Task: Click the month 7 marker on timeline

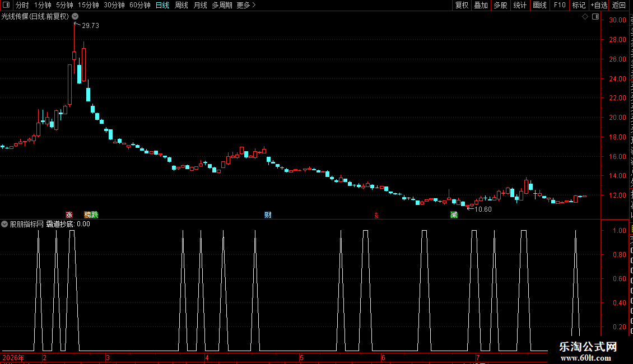Action: pyautogui.click(x=478, y=357)
